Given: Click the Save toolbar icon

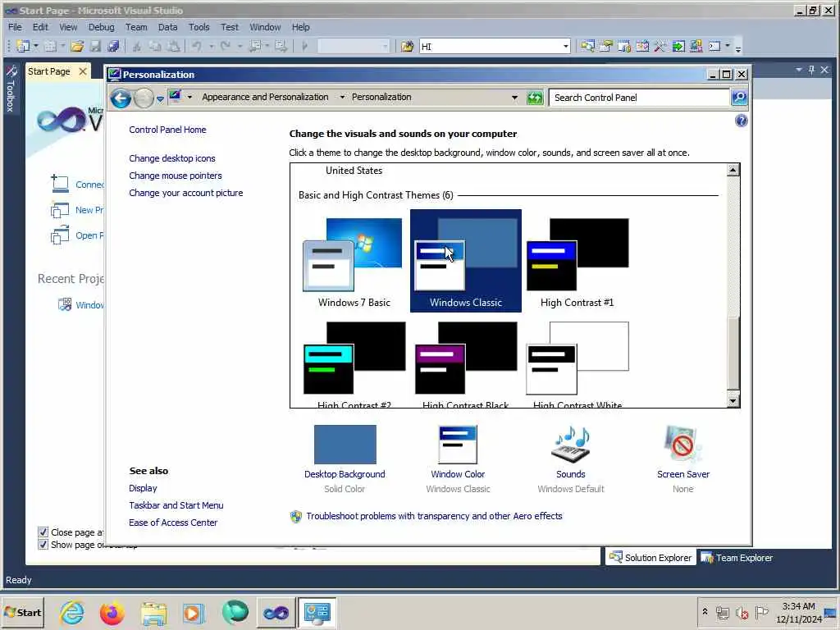Looking at the screenshot, I should 95,46.
